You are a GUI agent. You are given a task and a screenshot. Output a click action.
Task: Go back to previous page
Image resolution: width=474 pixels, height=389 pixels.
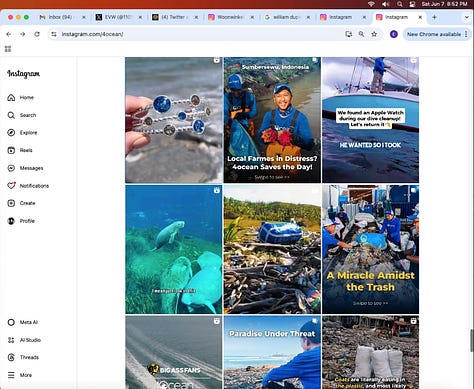click(x=9, y=34)
